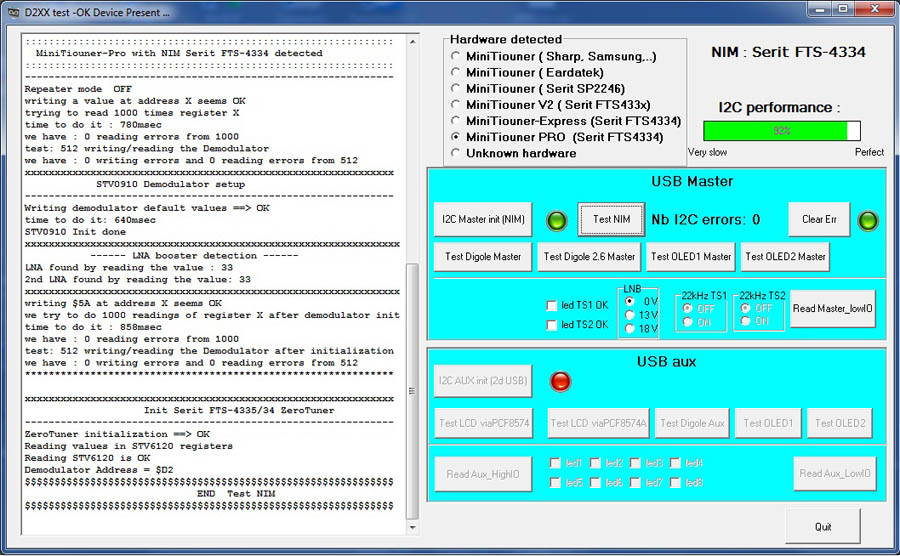Image resolution: width=900 pixels, height=556 pixels.
Task: Quit the application with the Quit button
Action: tap(823, 526)
